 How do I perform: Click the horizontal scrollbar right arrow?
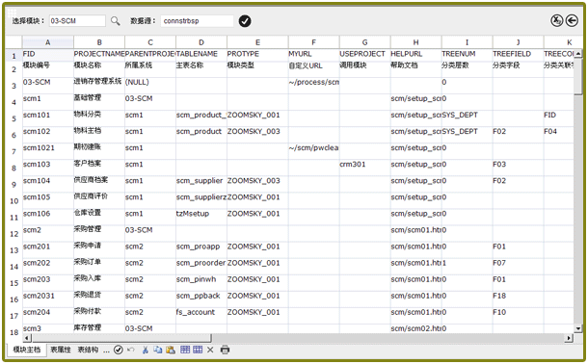[570, 338]
